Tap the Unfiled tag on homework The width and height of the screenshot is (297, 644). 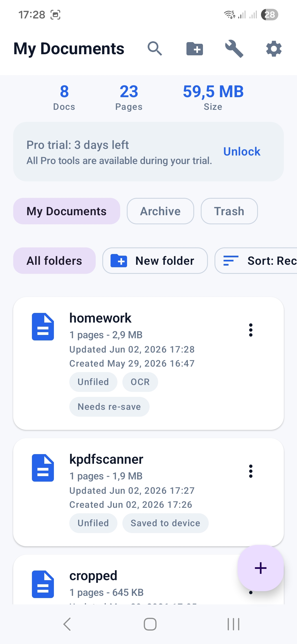(93, 382)
